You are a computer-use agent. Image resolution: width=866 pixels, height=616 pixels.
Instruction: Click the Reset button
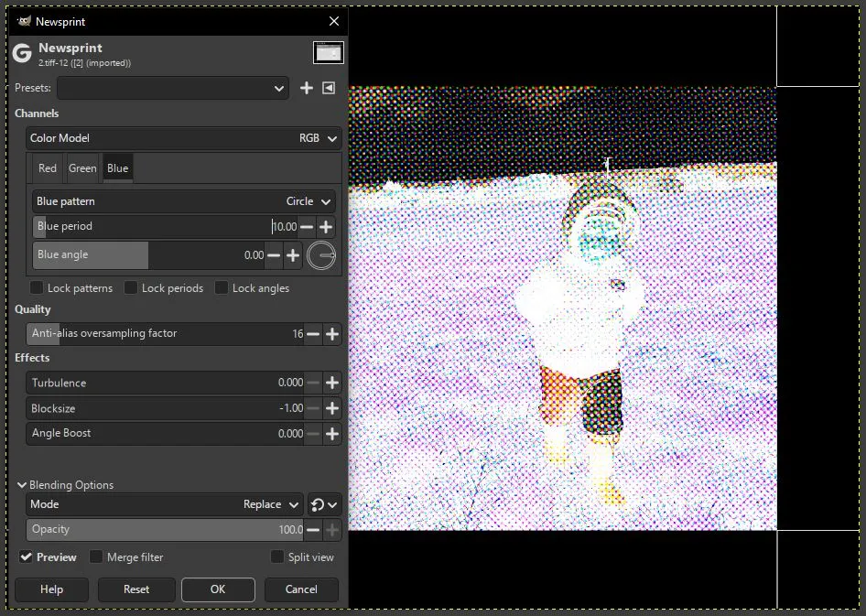(x=136, y=589)
